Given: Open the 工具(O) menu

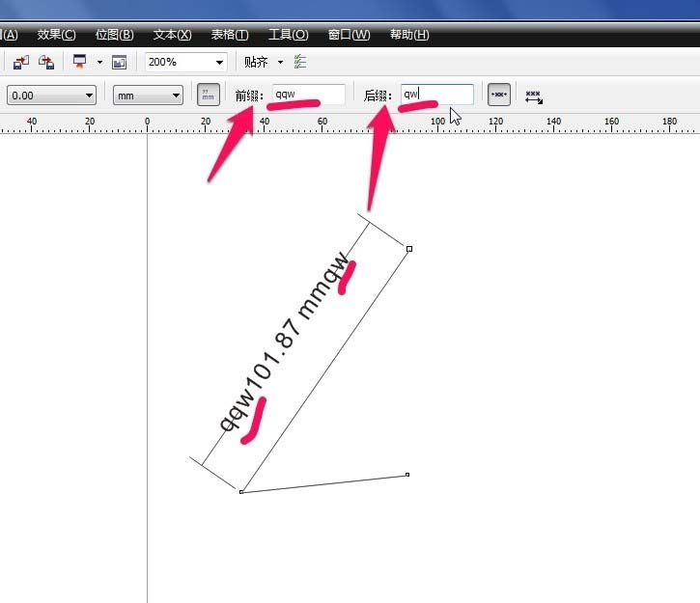Looking at the screenshot, I should click(x=288, y=35).
